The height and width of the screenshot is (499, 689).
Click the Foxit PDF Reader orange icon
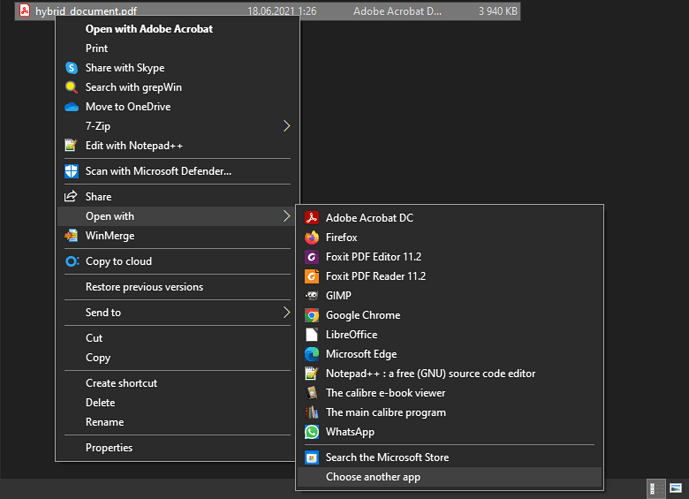pyautogui.click(x=312, y=276)
